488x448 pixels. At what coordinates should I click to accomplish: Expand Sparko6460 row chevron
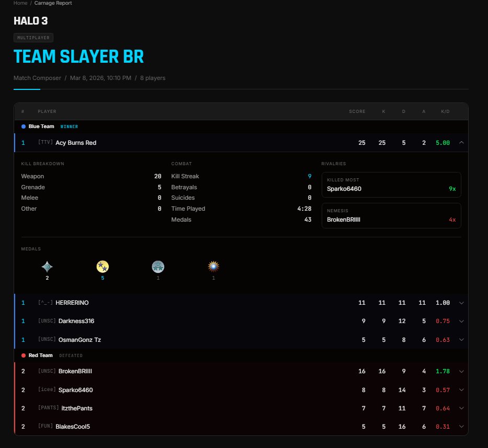pyautogui.click(x=461, y=390)
